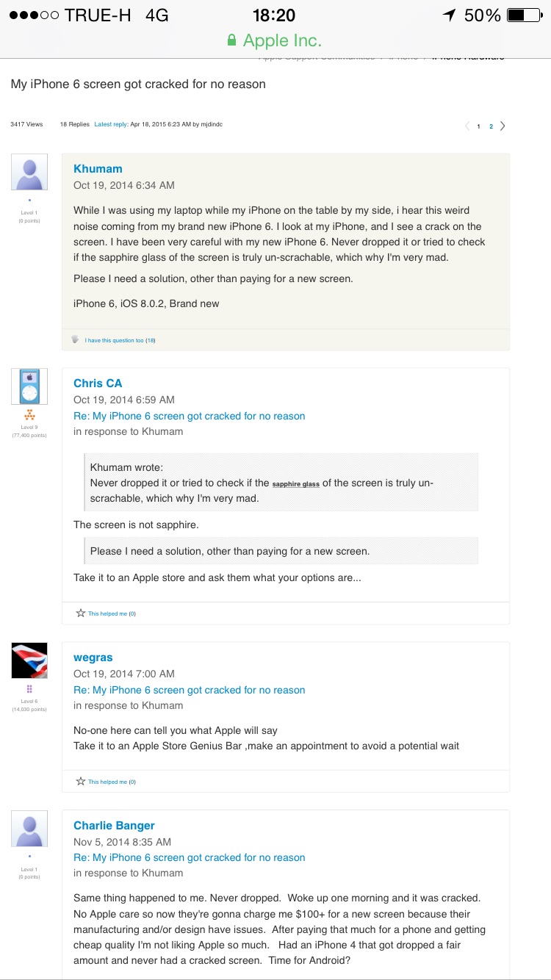Open wegras's flag avatar picture
The height and width of the screenshot is (980, 551).
click(29, 660)
